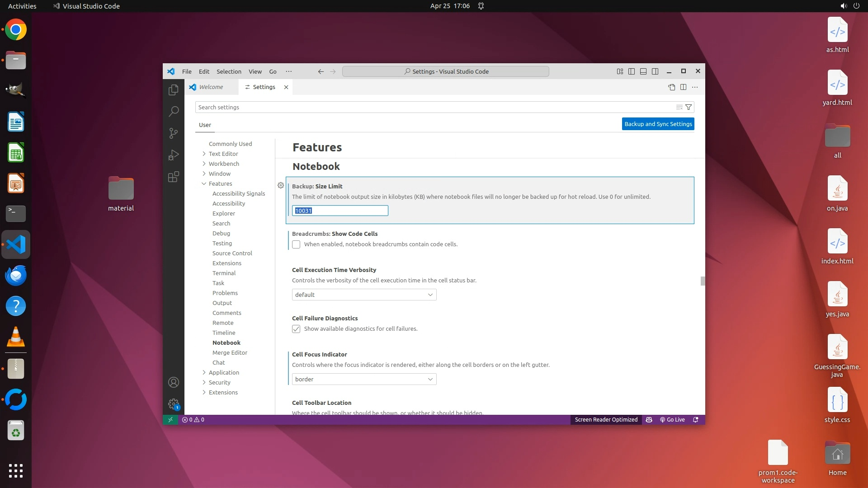This screenshot has width=868, height=488.
Task: Open the Source Control view icon
Action: click(x=173, y=133)
